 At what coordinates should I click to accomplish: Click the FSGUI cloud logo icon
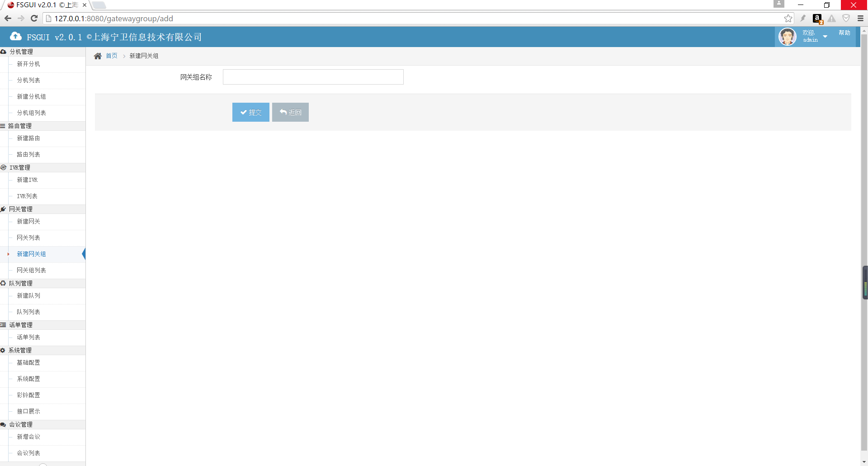pyautogui.click(x=16, y=37)
